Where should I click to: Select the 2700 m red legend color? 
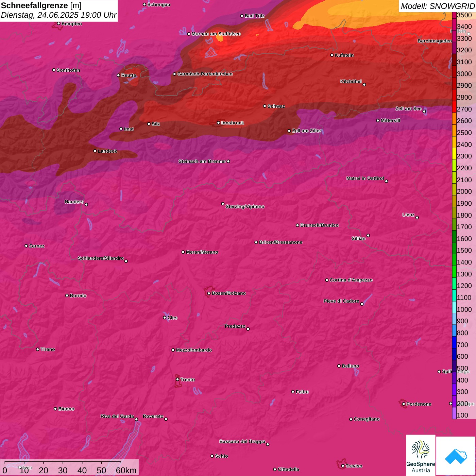(454, 107)
